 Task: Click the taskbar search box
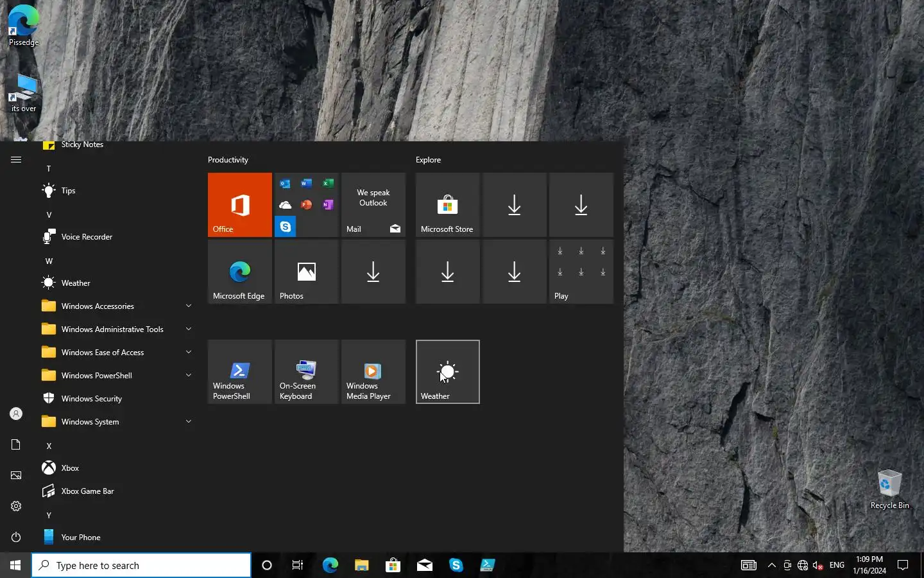coord(141,565)
